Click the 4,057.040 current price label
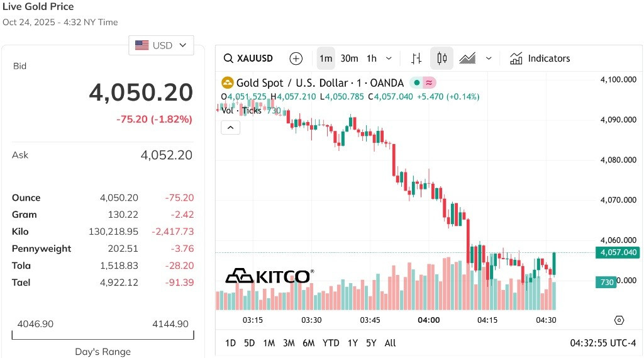This screenshot has width=644, height=358. pyautogui.click(x=618, y=252)
